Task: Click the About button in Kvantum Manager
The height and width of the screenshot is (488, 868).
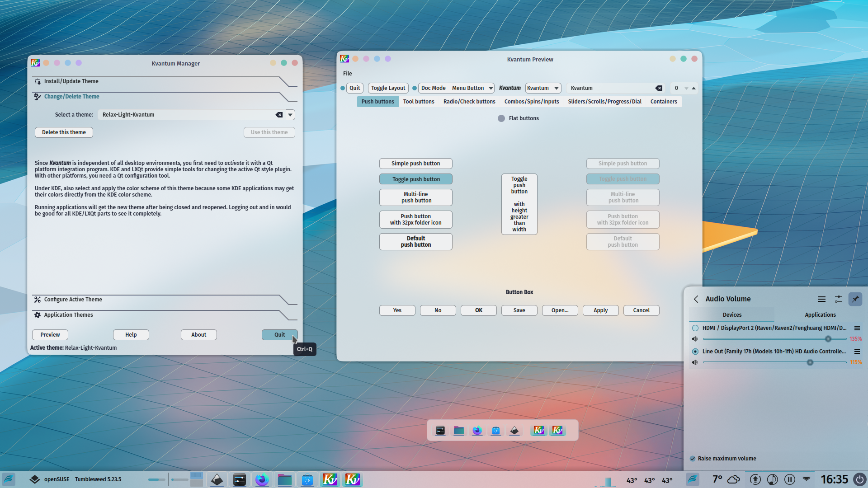Action: (x=199, y=335)
